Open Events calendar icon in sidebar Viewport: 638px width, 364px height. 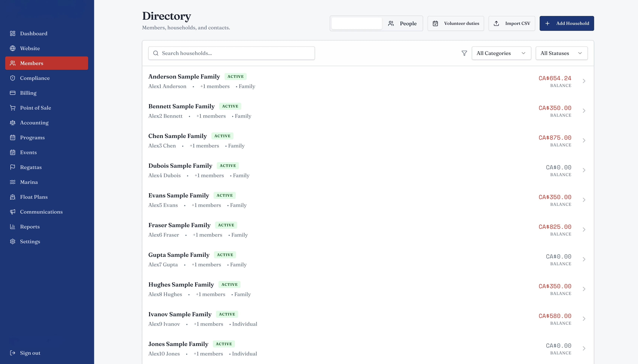(12, 152)
